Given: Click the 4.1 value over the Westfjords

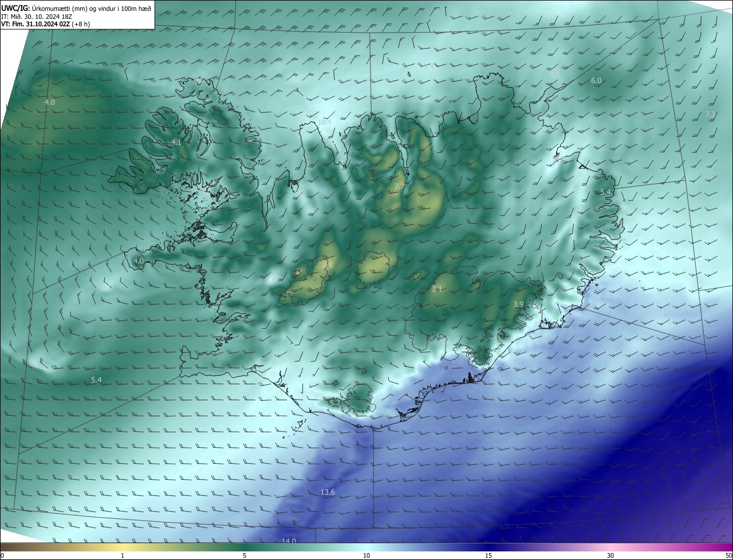Looking at the screenshot, I should pos(176,143).
